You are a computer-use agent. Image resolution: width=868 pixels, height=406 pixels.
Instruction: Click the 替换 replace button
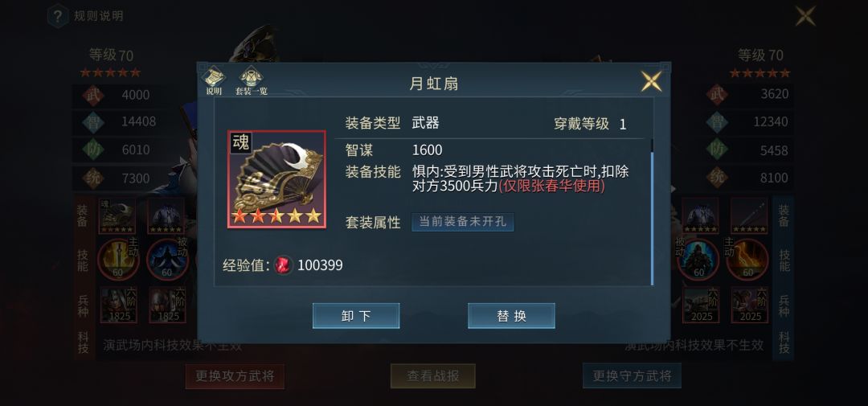pyautogui.click(x=511, y=316)
